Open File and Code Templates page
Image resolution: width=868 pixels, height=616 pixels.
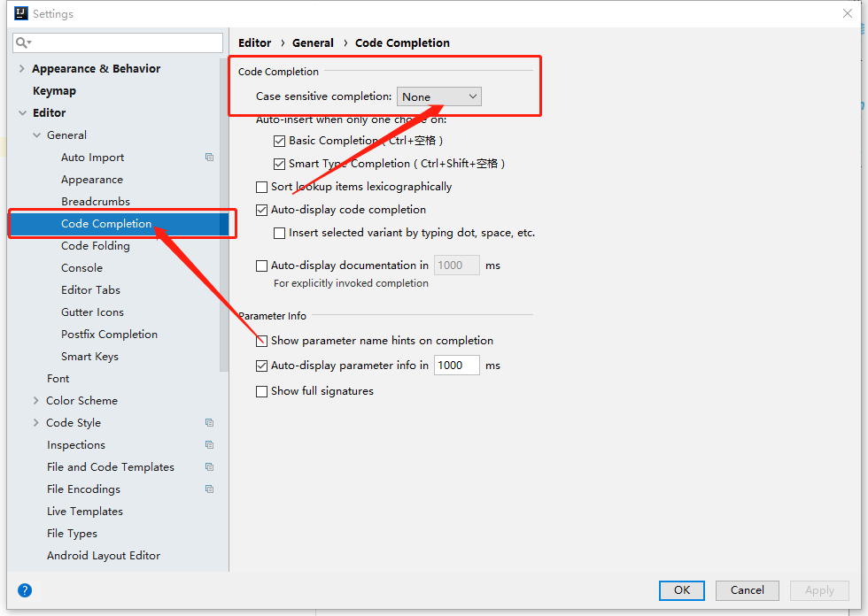[x=111, y=466]
